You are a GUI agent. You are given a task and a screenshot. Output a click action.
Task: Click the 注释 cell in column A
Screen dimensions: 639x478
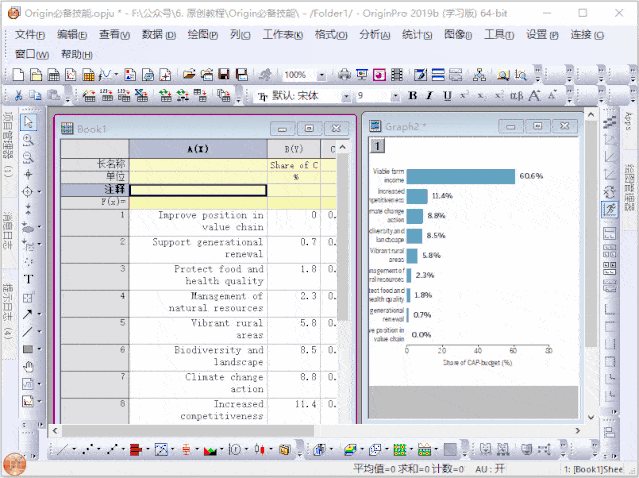coord(198,190)
